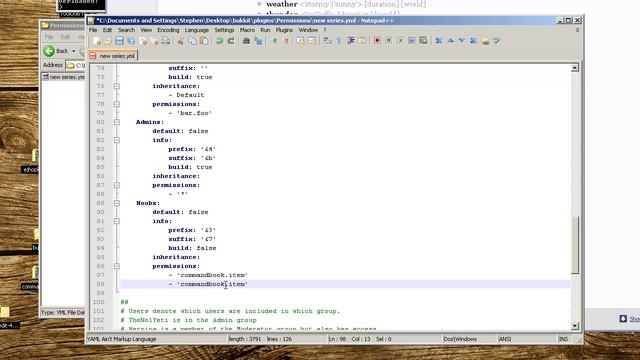This screenshot has height=360, width=640.
Task: Open the File menu in Notepad++
Action: tap(93, 30)
